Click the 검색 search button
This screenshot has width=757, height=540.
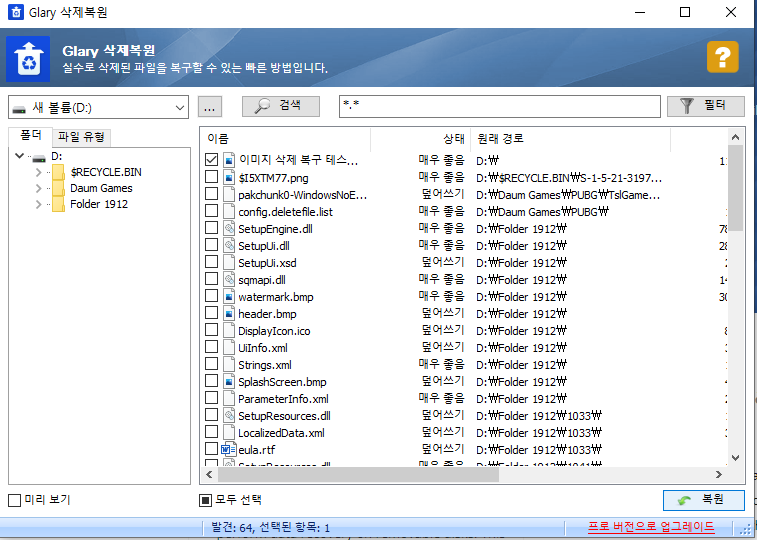point(280,106)
